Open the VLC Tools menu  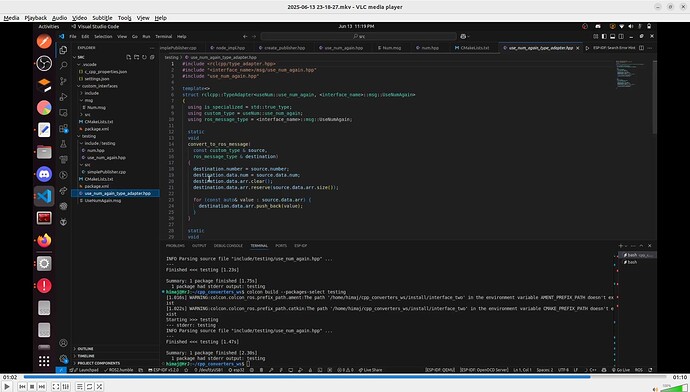coord(125,18)
